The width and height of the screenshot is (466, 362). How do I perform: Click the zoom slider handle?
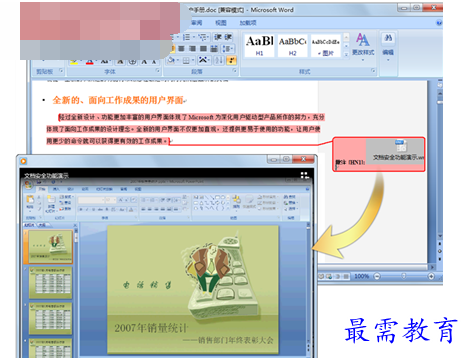pos(404,276)
